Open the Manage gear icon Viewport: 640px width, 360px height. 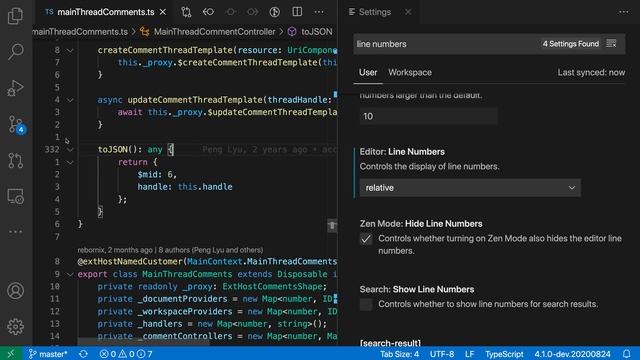point(16,327)
